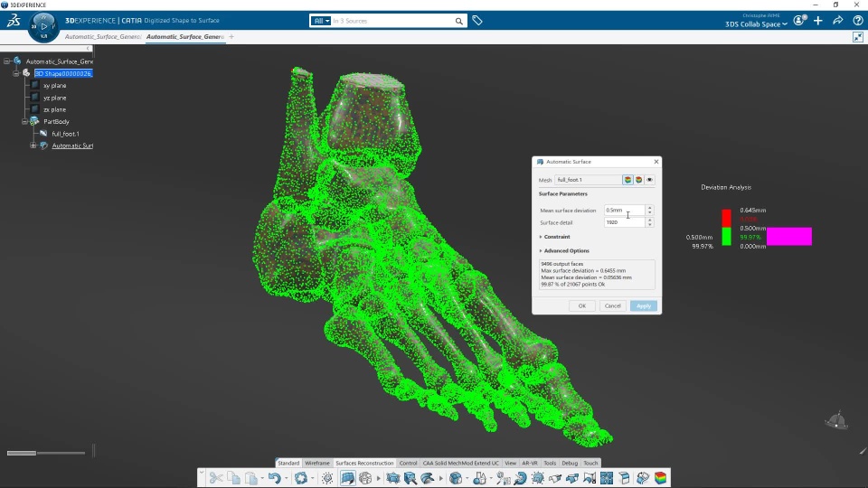Open the AR-VR toolbar tab
This screenshot has height=488, width=868.
530,463
